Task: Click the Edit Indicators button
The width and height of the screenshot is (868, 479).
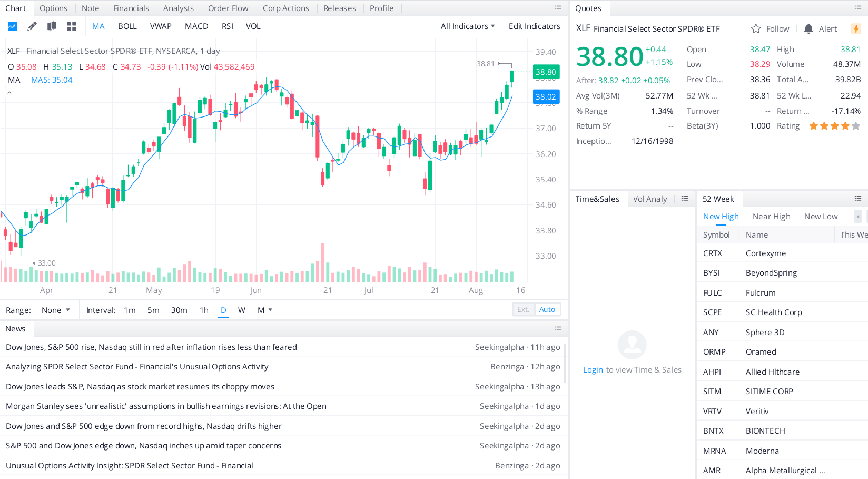Action: coord(535,26)
